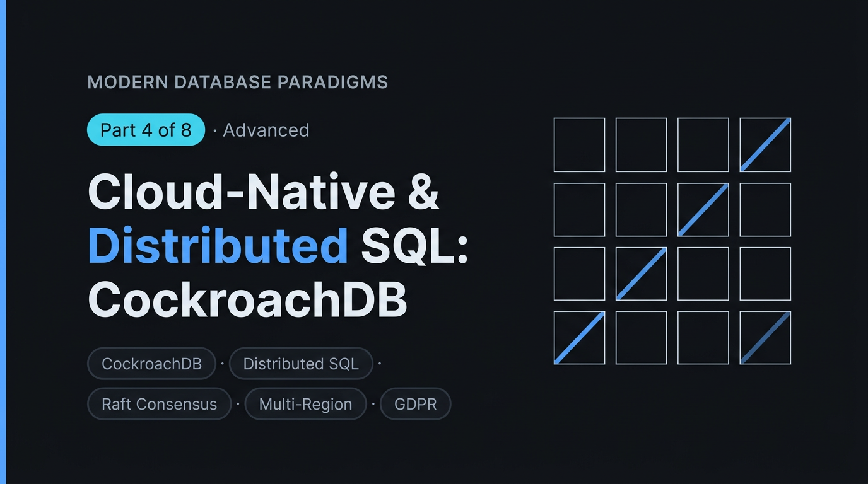Select the CockroachDB tag pill
This screenshot has width=868, height=484.
151,364
